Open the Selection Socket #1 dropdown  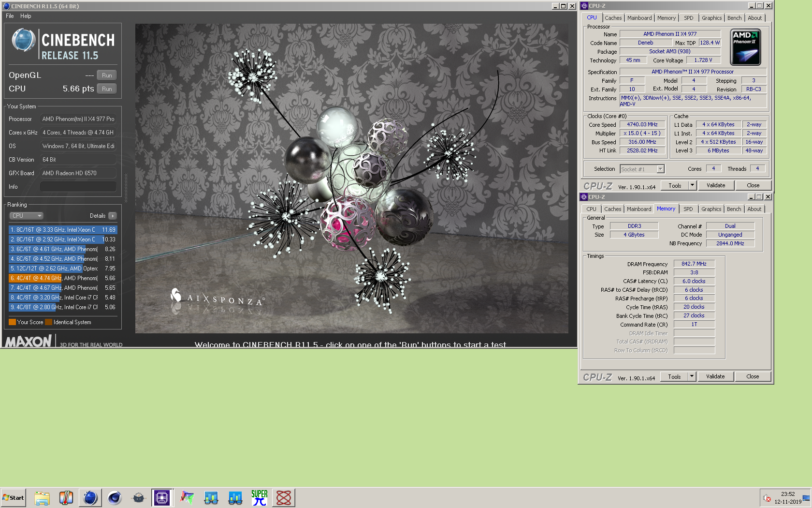click(642, 169)
